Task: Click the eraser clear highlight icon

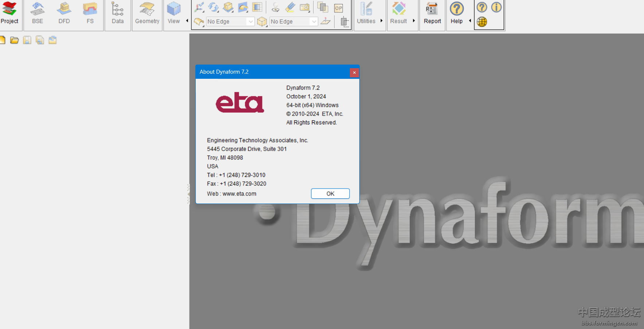Action: (x=290, y=7)
